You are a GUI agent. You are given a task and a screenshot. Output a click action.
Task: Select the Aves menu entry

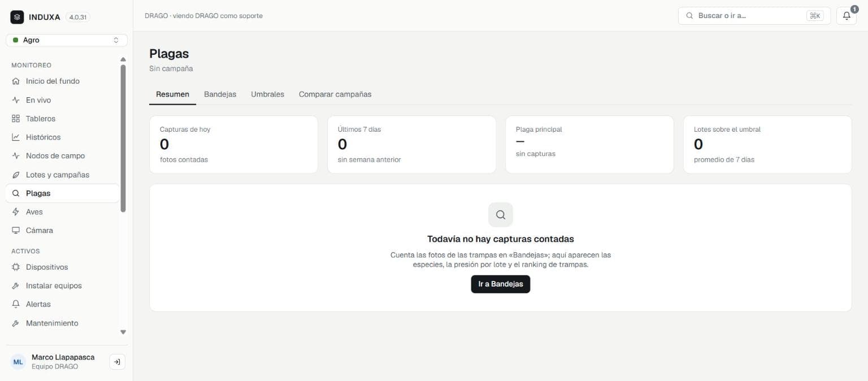click(x=62, y=212)
